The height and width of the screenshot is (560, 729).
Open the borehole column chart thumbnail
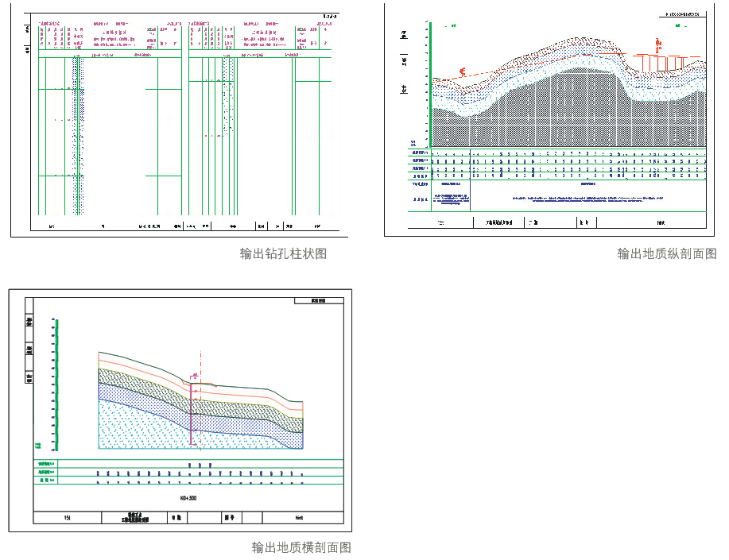pos(180,123)
